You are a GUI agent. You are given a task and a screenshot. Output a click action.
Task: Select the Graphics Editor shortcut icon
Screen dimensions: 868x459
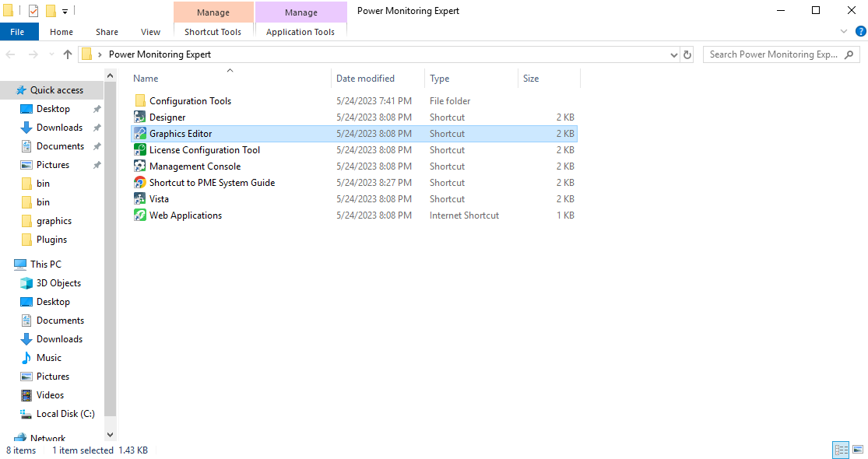click(140, 133)
